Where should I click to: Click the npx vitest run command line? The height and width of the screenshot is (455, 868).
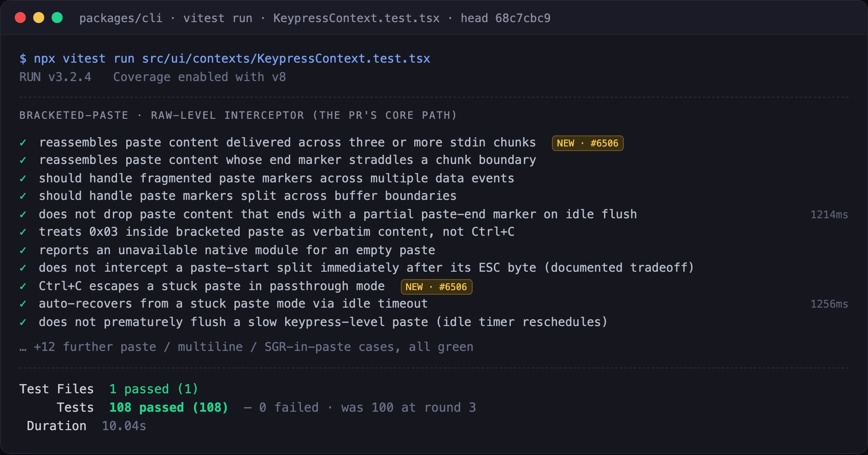[x=225, y=58]
